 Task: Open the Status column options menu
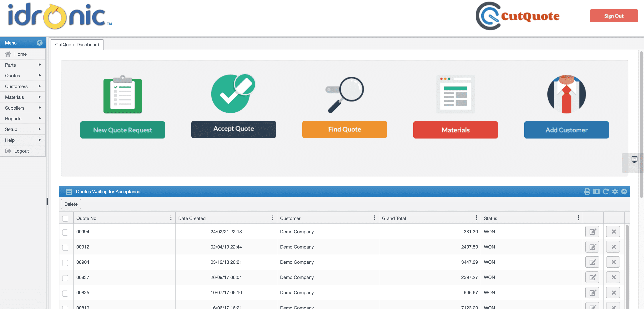[578, 218]
